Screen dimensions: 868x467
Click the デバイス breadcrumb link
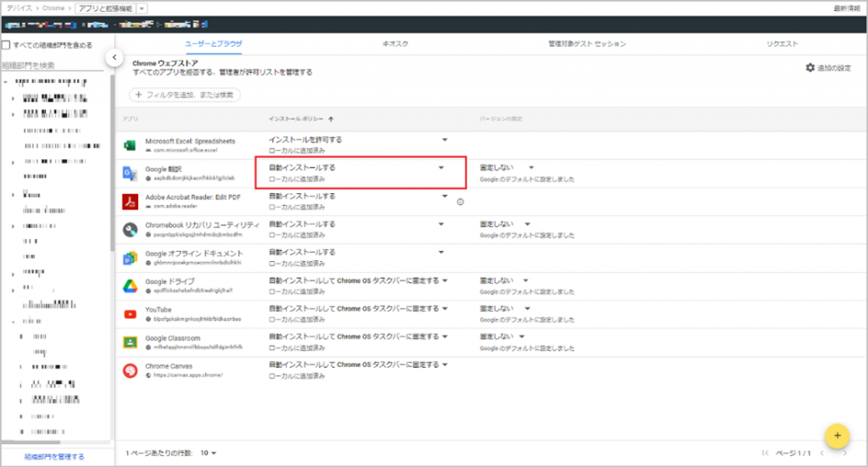tap(19, 8)
